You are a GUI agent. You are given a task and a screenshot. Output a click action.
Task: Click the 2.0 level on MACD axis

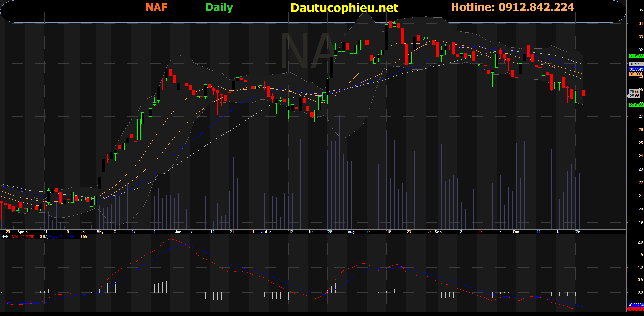click(x=640, y=242)
